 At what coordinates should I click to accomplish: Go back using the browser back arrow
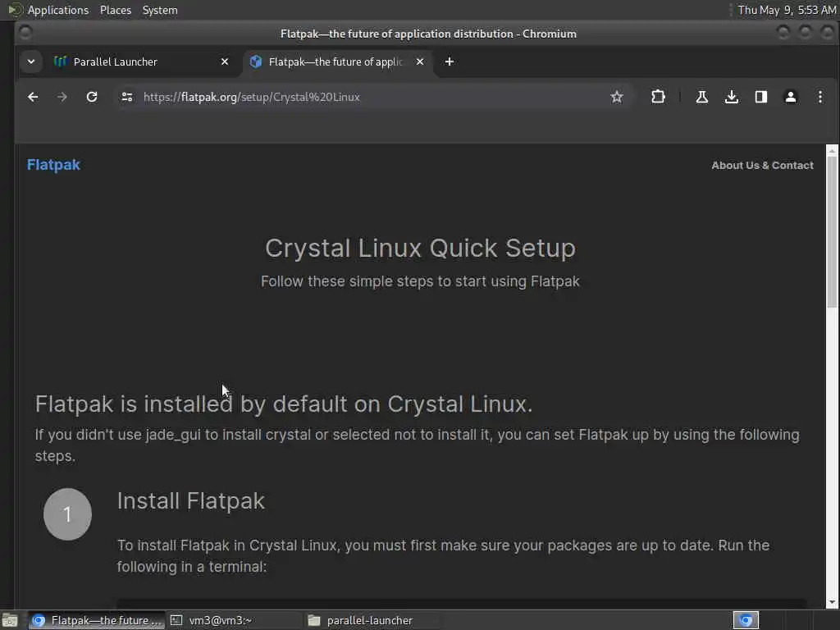coord(33,97)
